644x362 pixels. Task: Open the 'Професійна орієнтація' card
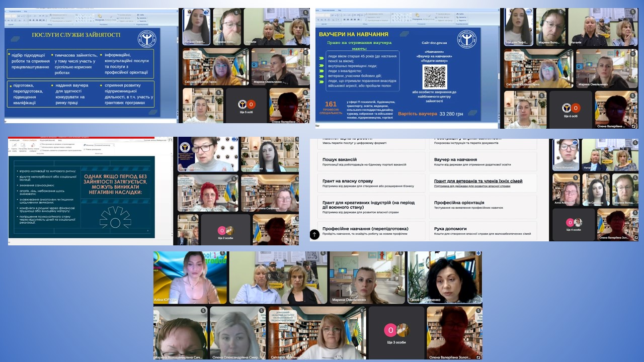pyautogui.click(x=482, y=207)
